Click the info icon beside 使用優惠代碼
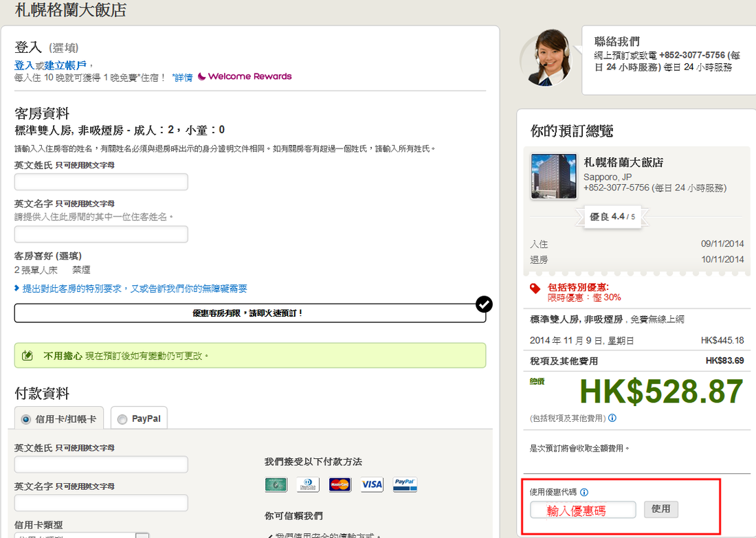The width and height of the screenshot is (756, 538). pyautogui.click(x=584, y=492)
